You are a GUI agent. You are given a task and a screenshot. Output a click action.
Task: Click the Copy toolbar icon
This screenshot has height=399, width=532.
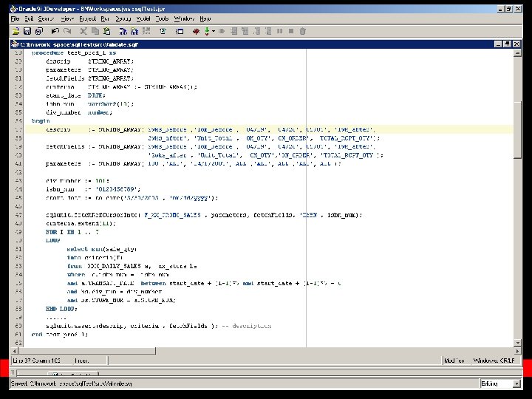(95, 31)
